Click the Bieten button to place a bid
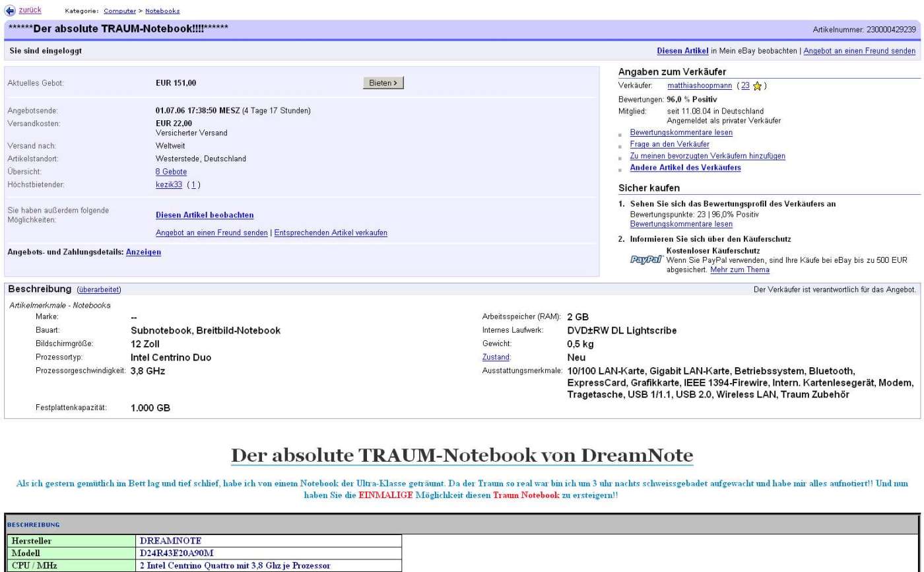The height and width of the screenshot is (572, 924). [383, 83]
